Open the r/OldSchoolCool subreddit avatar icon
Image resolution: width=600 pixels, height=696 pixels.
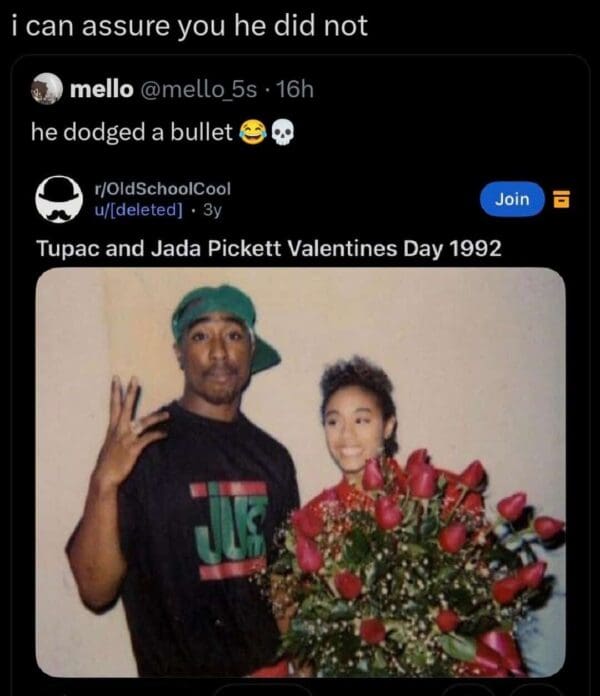click(59, 199)
